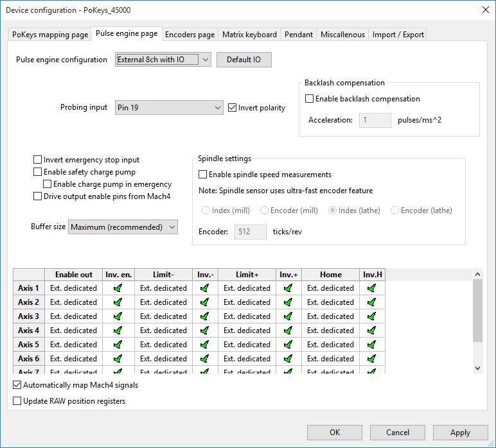Toggle Axis 3 Inv.H checkmark

[x=372, y=316]
